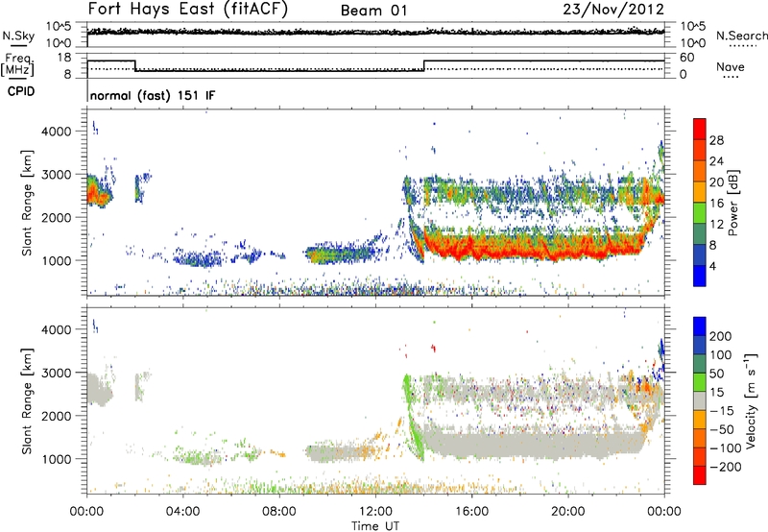Image resolution: width=768 pixels, height=532 pixels.
Task: Select the "Freq. [MHz]" axis label
Action: pyautogui.click(x=17, y=64)
